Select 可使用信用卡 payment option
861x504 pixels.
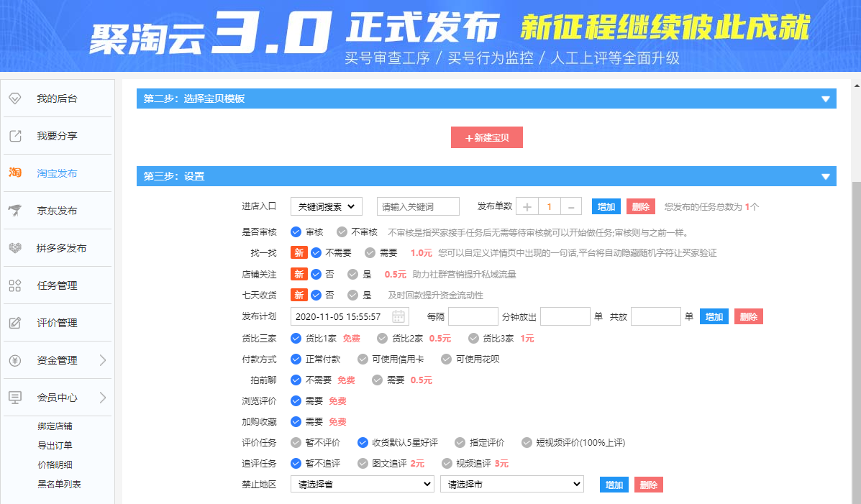point(363,359)
